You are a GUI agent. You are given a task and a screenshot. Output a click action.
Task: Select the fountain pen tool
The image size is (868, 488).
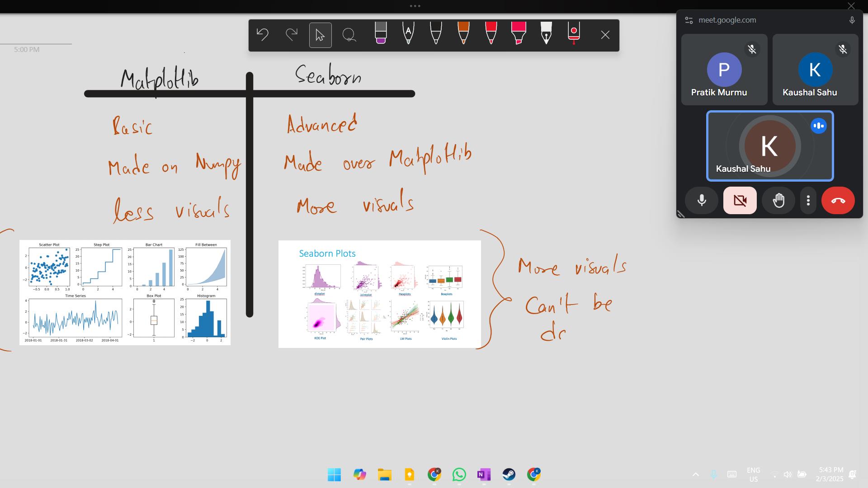pos(546,33)
